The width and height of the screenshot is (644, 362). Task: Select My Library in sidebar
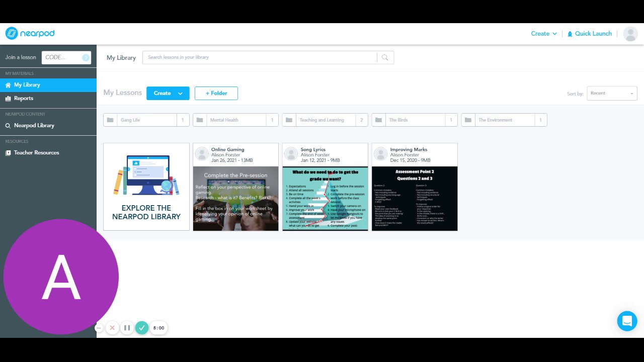tap(48, 85)
